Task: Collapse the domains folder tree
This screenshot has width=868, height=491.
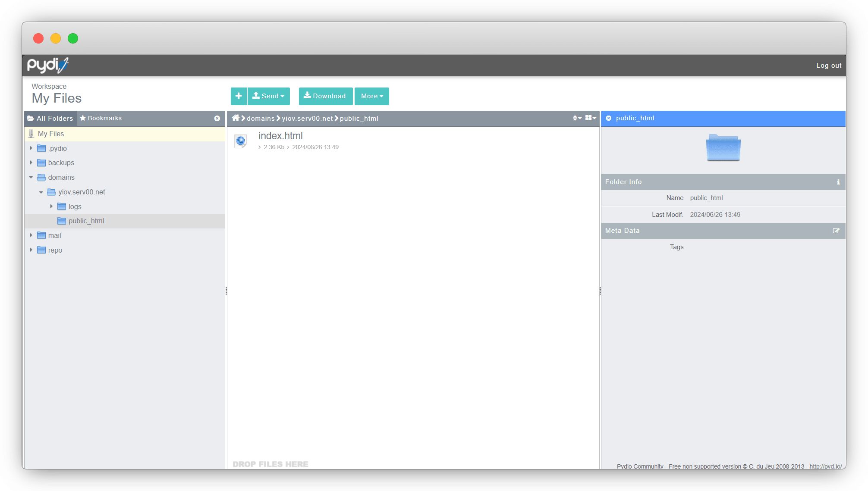Action: click(31, 177)
